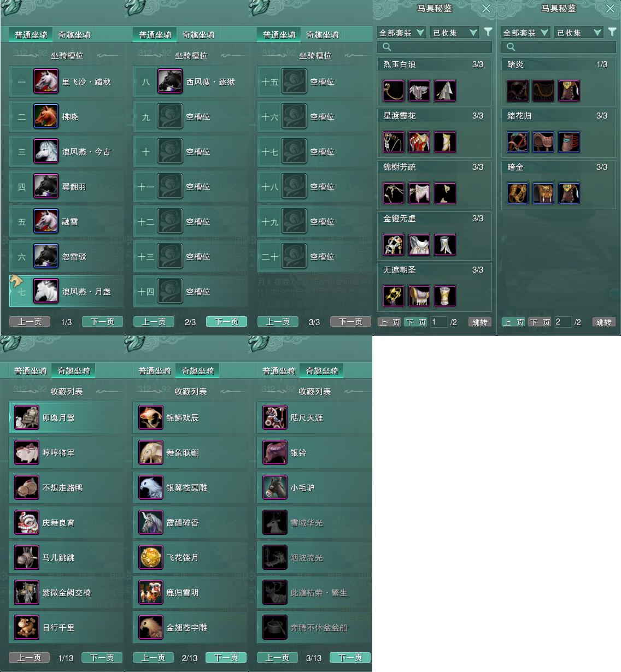
Task: Toggle the funnel filter in first 马具秘鉴
Action: [x=488, y=32]
